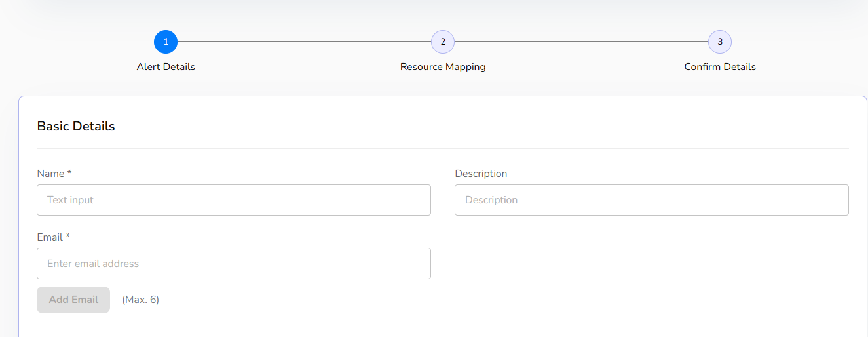Go to step 2 circle in the stepper
Screen dimensions: 868x337
(443, 42)
